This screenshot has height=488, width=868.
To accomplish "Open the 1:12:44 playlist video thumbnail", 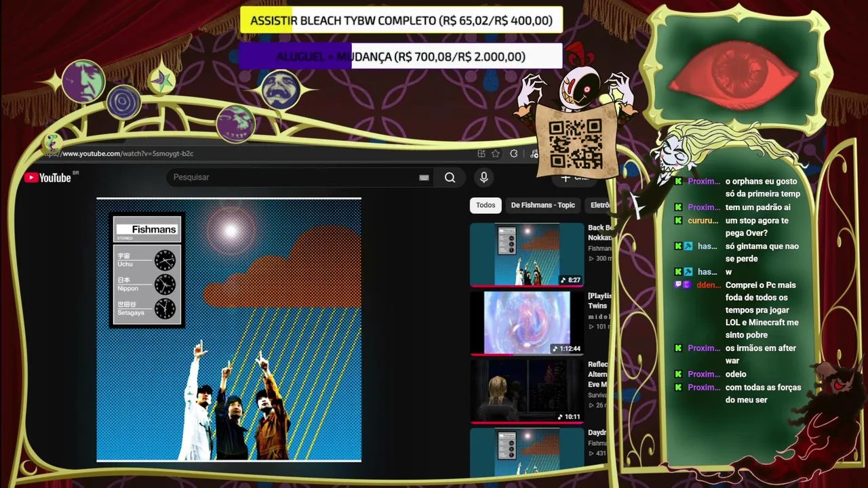I will [x=527, y=323].
